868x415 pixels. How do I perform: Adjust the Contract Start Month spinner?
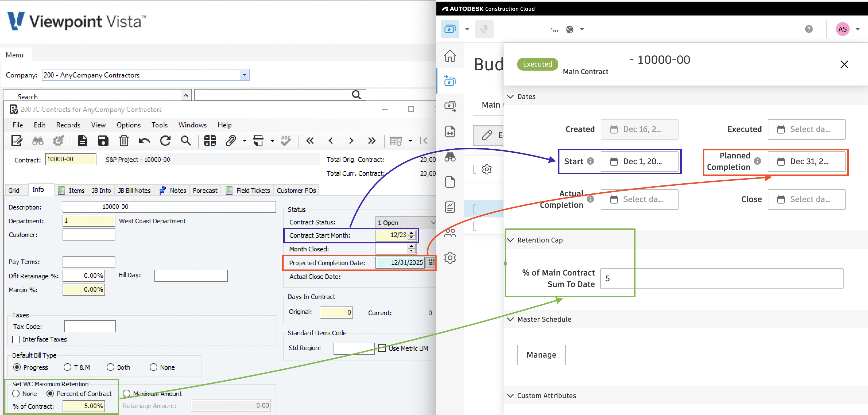pyautogui.click(x=411, y=235)
